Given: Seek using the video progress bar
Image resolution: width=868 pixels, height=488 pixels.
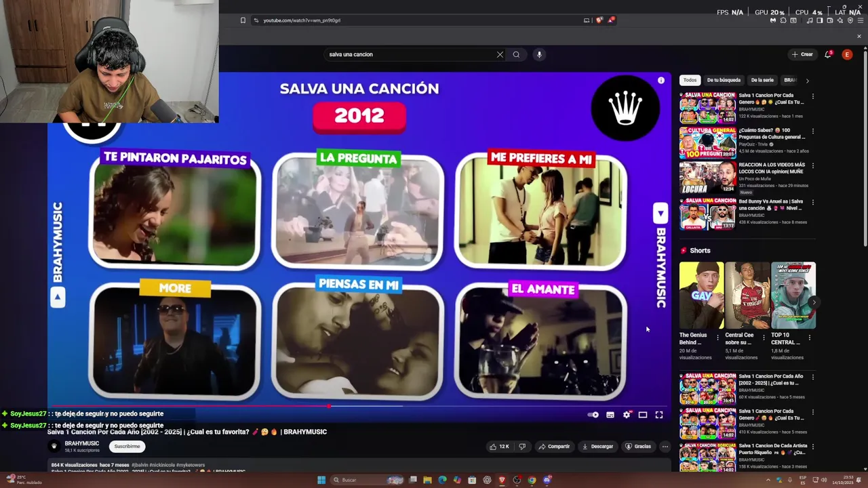Looking at the screenshot, I should tap(359, 407).
